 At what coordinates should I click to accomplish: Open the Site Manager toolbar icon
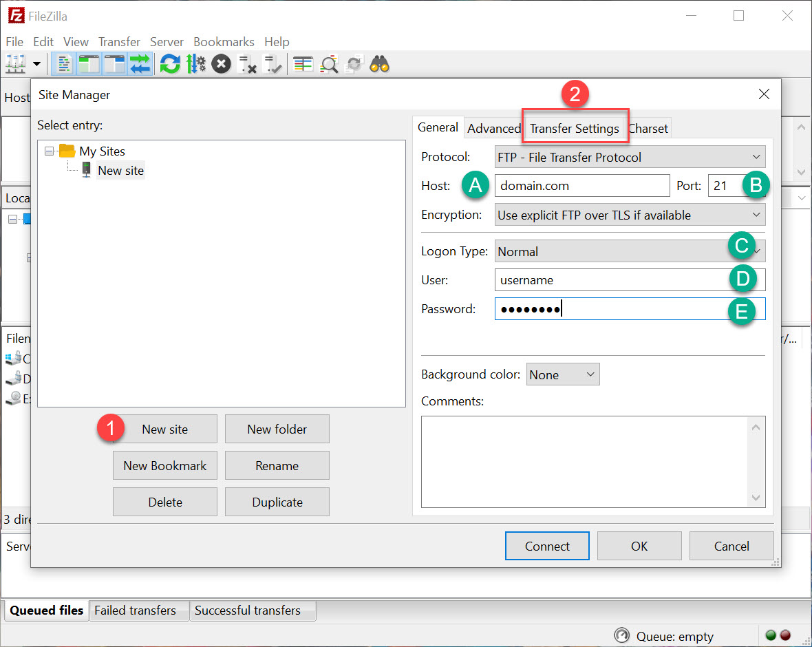pos(15,64)
